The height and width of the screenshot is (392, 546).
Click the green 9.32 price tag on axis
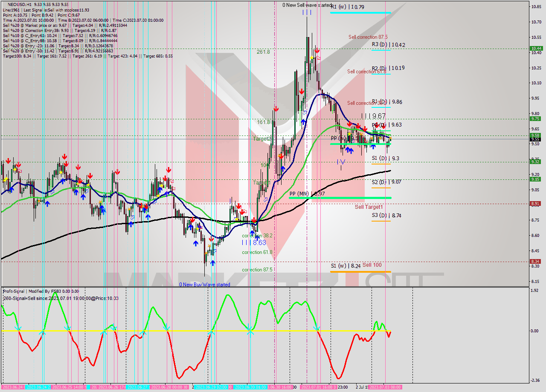coord(535,161)
